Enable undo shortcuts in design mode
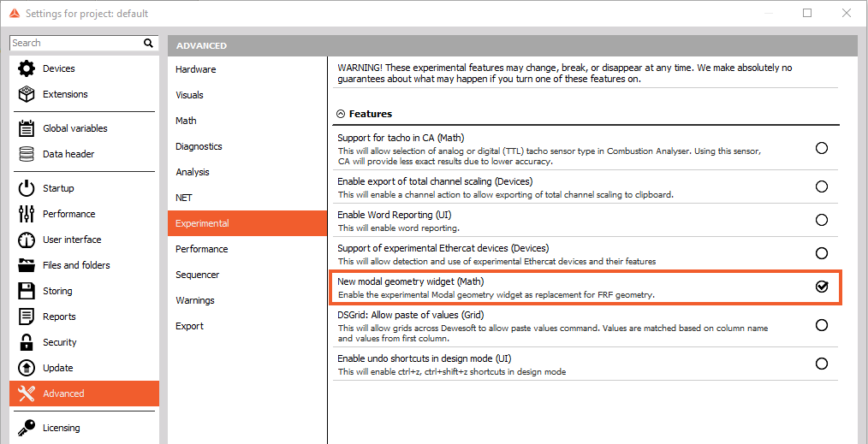868x444 pixels. click(822, 364)
